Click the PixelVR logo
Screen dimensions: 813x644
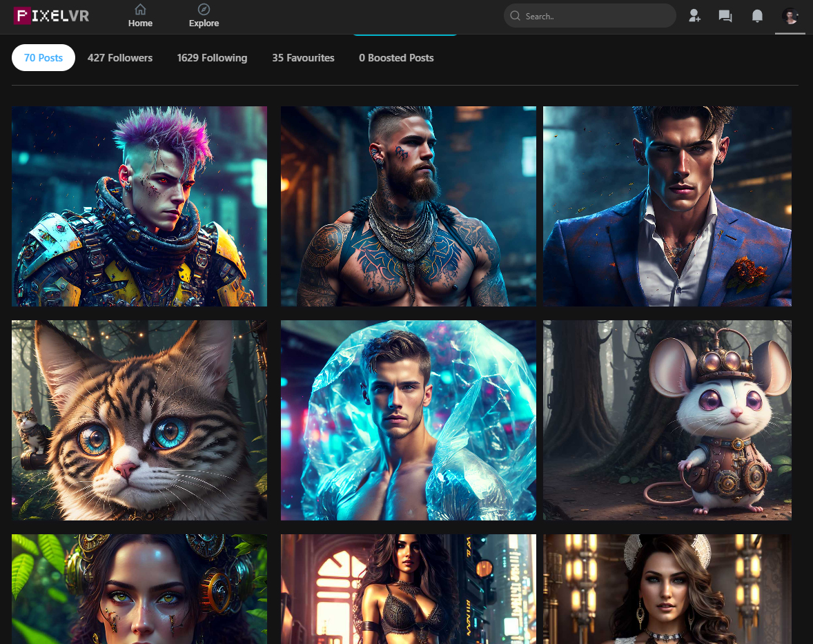click(x=51, y=16)
